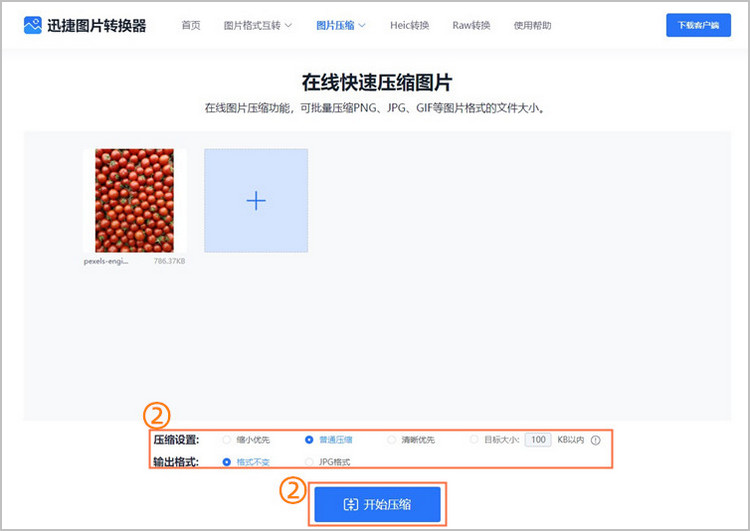Image resolution: width=750 pixels, height=531 pixels.
Task: Click the 迅捷图片转换器 site title
Action: [x=97, y=25]
